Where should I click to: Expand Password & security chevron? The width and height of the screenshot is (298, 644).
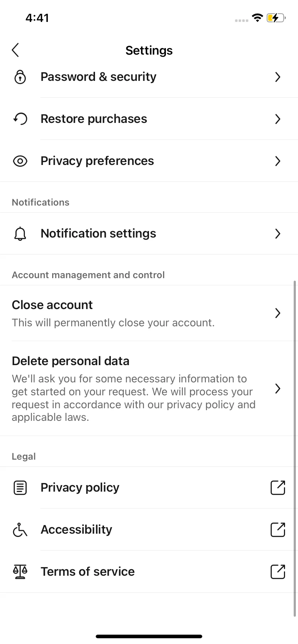coord(277,77)
